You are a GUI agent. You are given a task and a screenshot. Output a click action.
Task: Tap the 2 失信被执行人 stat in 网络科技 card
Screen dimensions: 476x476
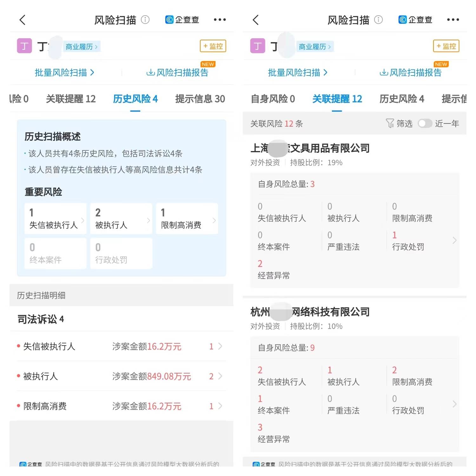coord(282,376)
